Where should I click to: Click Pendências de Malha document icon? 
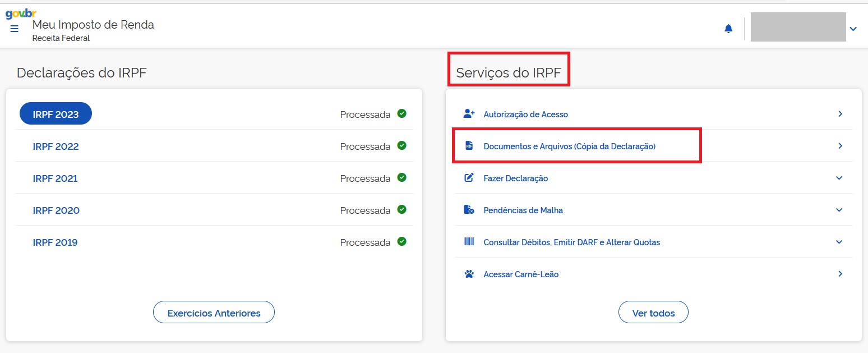469,210
